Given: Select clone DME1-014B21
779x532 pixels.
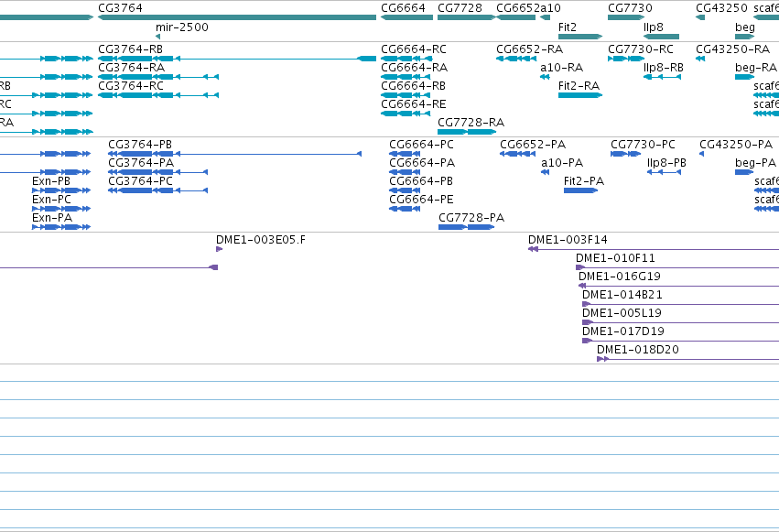Looking at the screenshot, I should click(x=681, y=305).
